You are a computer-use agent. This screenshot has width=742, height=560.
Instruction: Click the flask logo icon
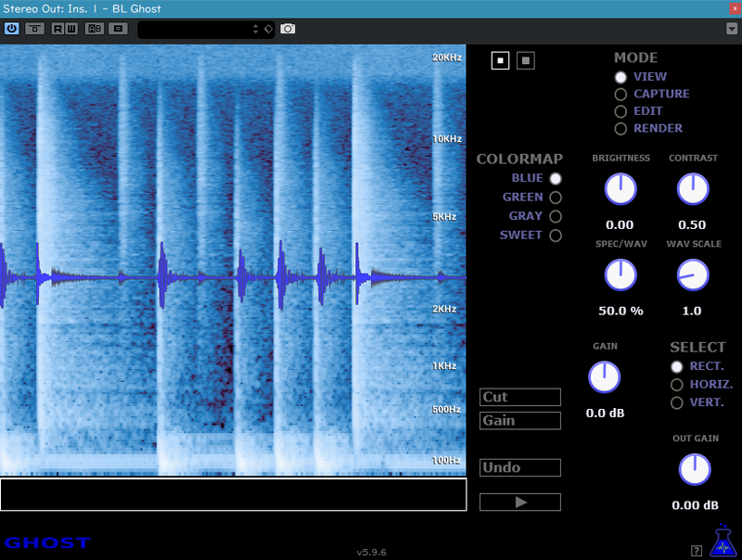tap(723, 541)
